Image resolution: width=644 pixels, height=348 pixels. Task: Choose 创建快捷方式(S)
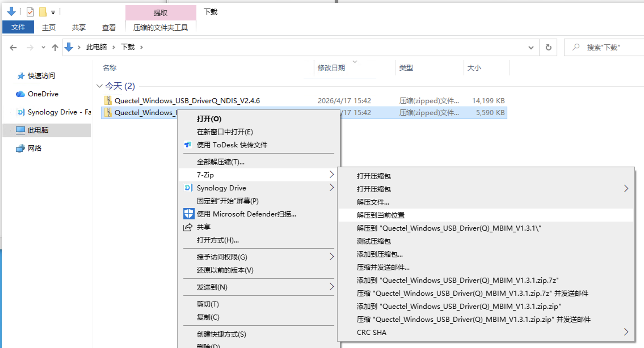(221, 334)
